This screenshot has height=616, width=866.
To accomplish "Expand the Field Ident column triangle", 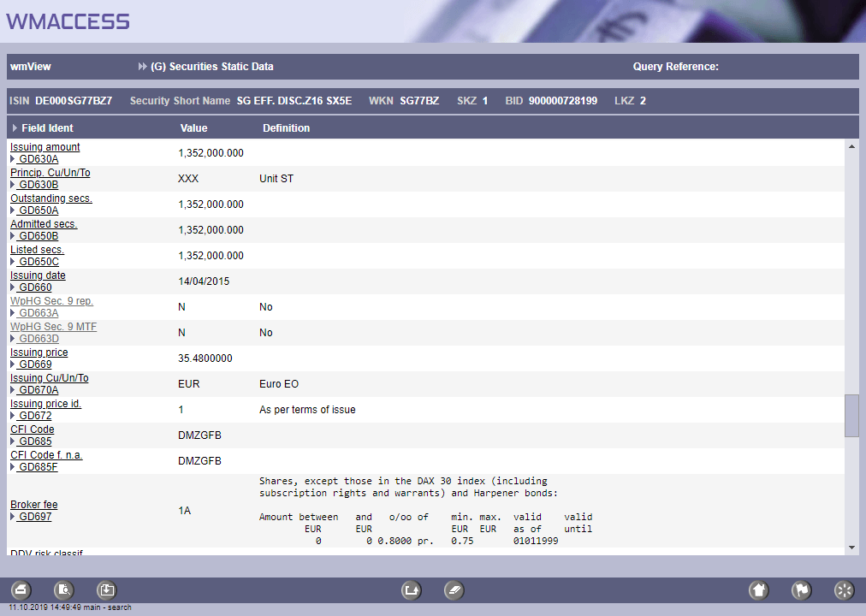I will click(x=15, y=128).
